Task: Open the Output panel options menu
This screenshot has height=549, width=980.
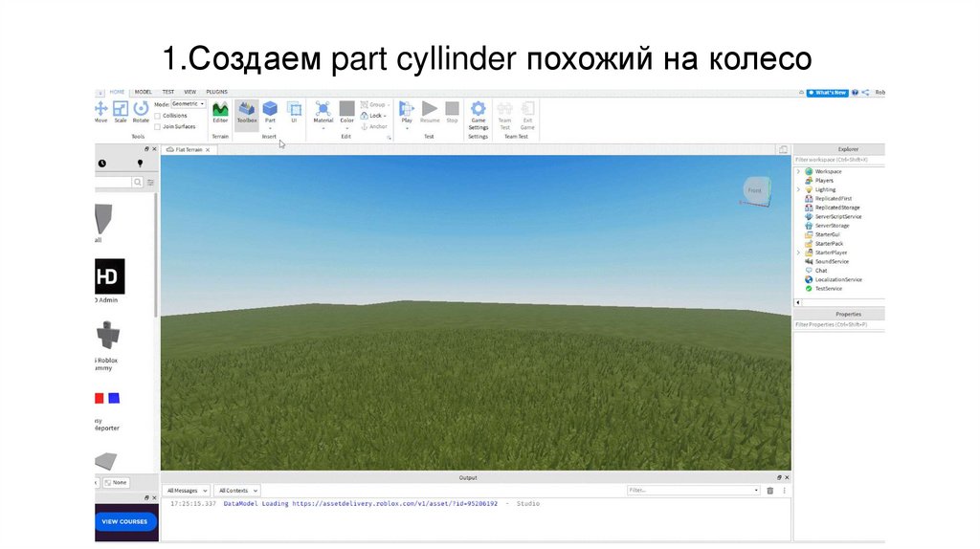Action: click(785, 491)
